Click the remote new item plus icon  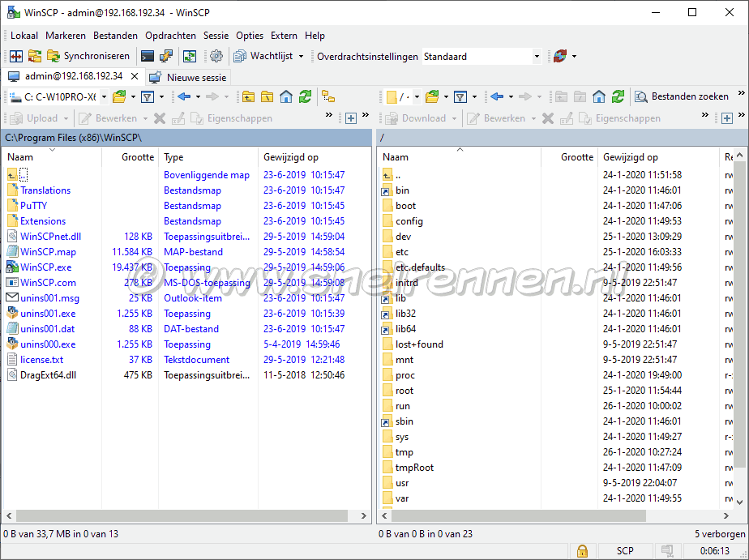tap(726, 118)
